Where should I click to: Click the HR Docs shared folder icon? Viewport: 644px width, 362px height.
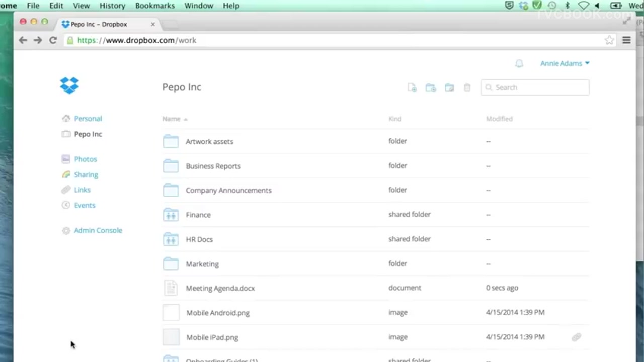(x=171, y=239)
